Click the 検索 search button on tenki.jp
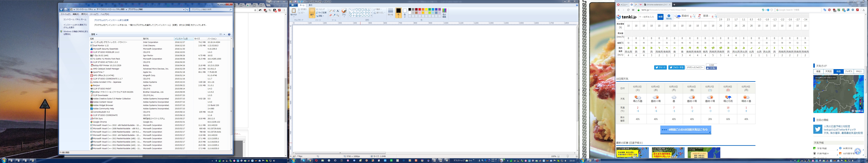 (x=660, y=17)
